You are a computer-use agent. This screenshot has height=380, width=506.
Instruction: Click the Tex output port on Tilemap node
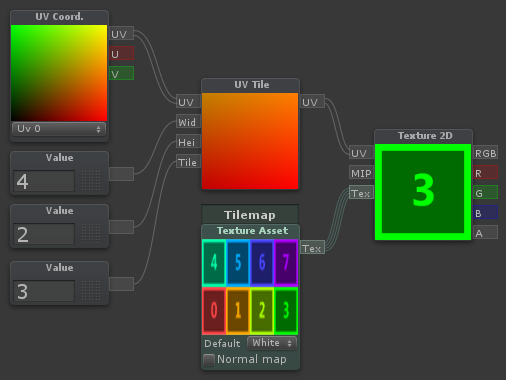[x=312, y=248]
